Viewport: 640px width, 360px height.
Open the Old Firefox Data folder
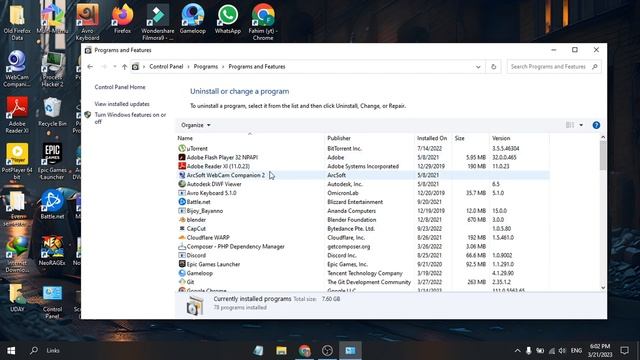click(x=17, y=22)
